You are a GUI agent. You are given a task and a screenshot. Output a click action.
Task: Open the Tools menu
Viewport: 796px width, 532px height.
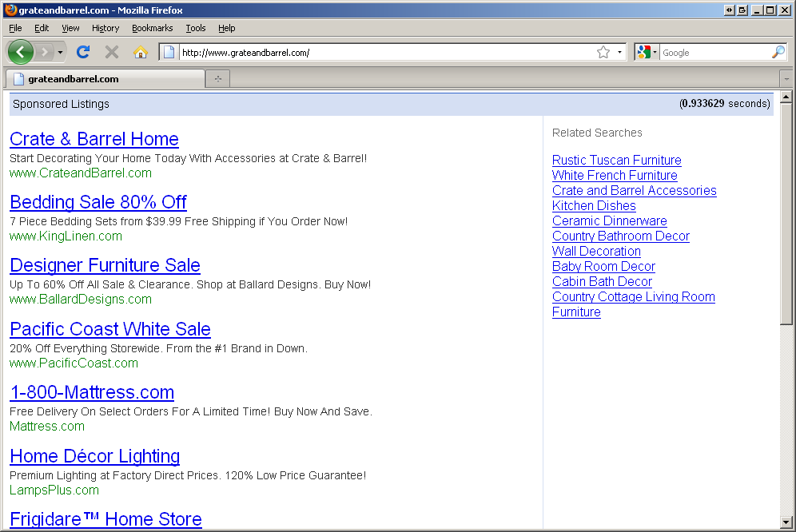pyautogui.click(x=196, y=28)
